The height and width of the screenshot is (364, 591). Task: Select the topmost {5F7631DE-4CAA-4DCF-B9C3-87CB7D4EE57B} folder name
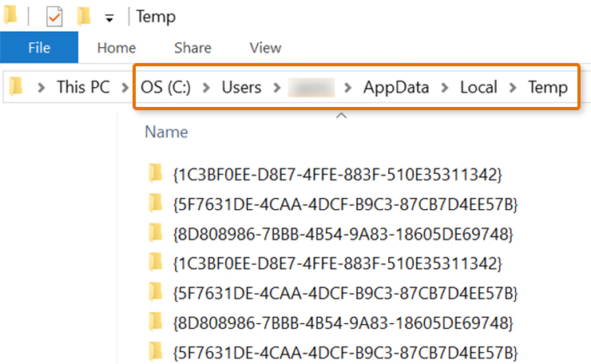click(345, 204)
